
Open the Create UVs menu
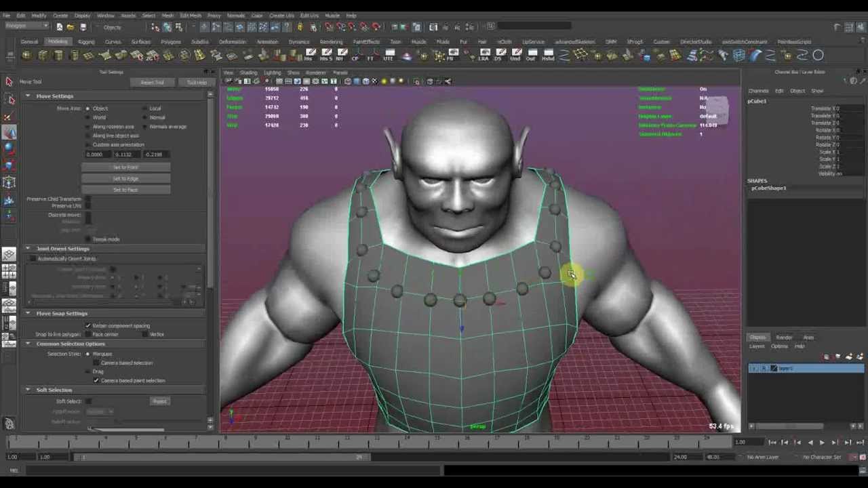coord(281,16)
